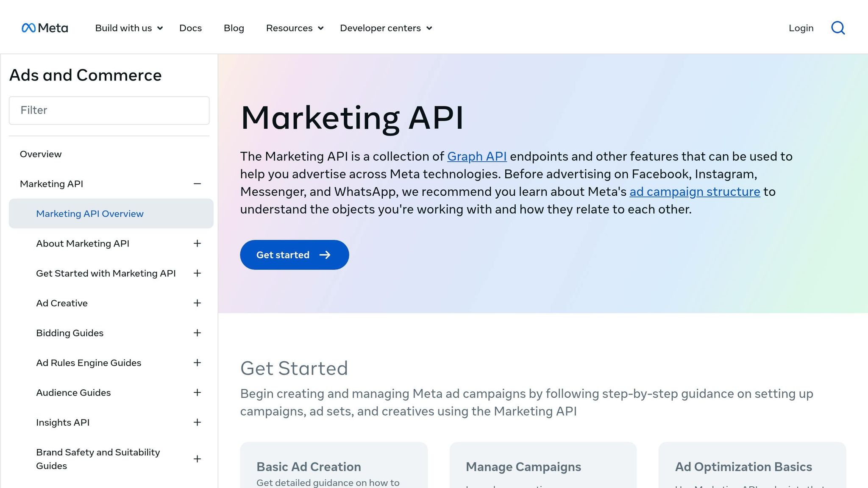Expand Get Started with Marketing API
The image size is (868, 488).
[x=197, y=273]
